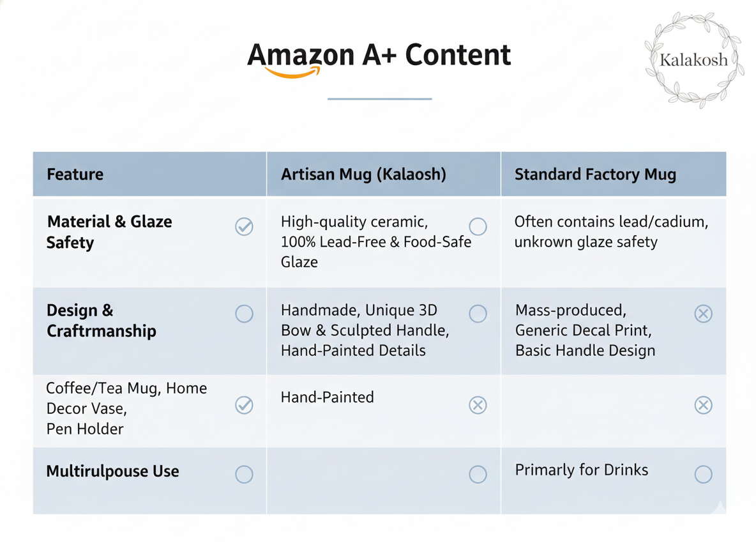
Task: Click the Feature column header
Action: tap(75, 174)
